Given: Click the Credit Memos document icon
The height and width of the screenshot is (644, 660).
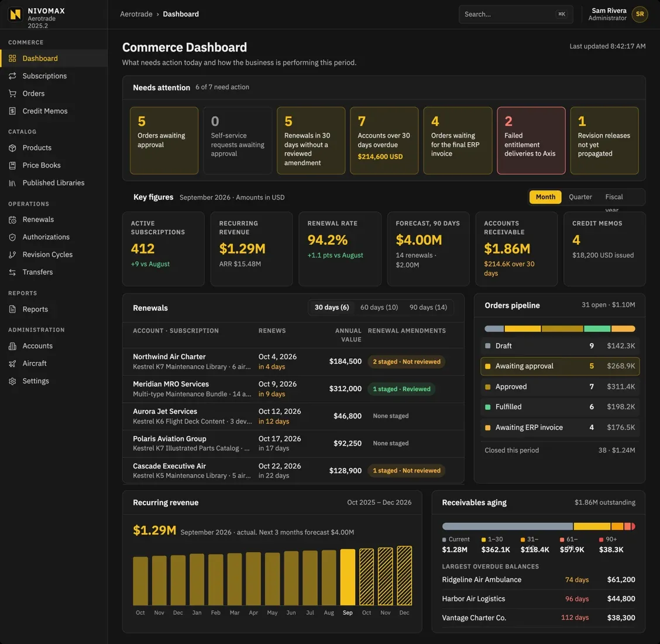Looking at the screenshot, I should [x=12, y=111].
